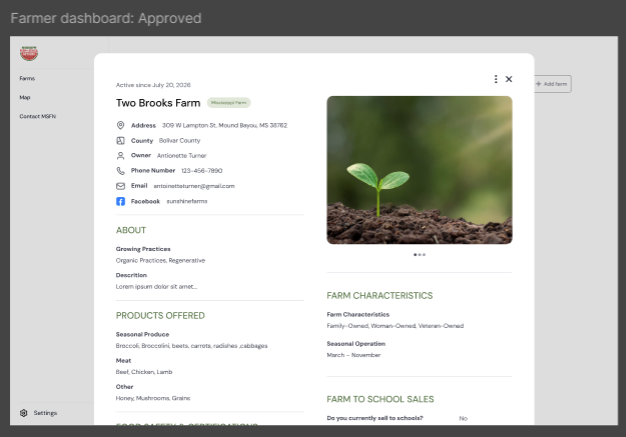The image size is (626, 437).
Task: Open the sunshinefarms Facebook link
Action: (187, 201)
